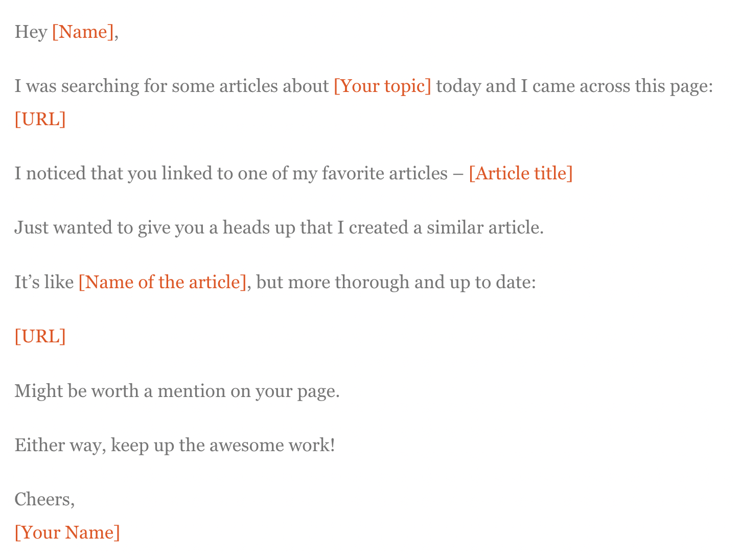Click the [Name] placeholder in the greeting
Screen dimensions: 740x560
(83, 32)
